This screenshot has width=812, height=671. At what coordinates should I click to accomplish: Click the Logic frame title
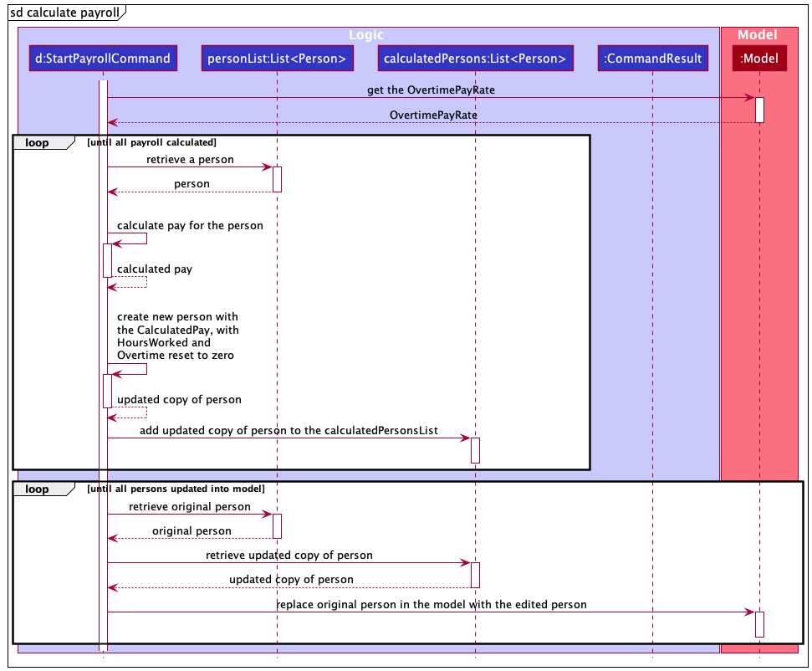pos(366,34)
